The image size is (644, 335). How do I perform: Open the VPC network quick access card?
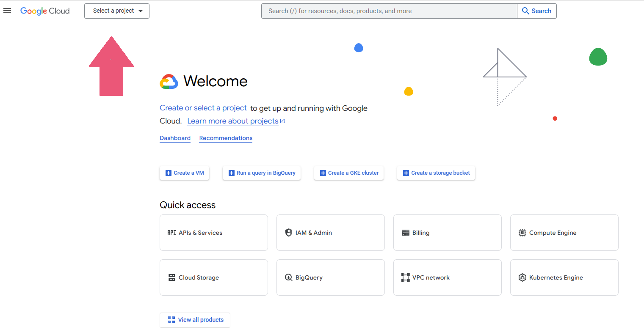pos(448,277)
